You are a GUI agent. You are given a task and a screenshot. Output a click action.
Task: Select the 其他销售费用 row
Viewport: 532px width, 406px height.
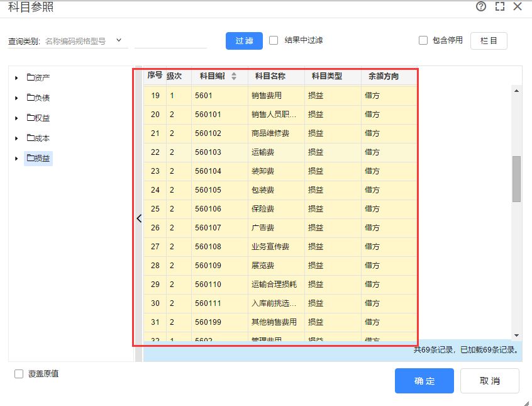pyautogui.click(x=280, y=322)
